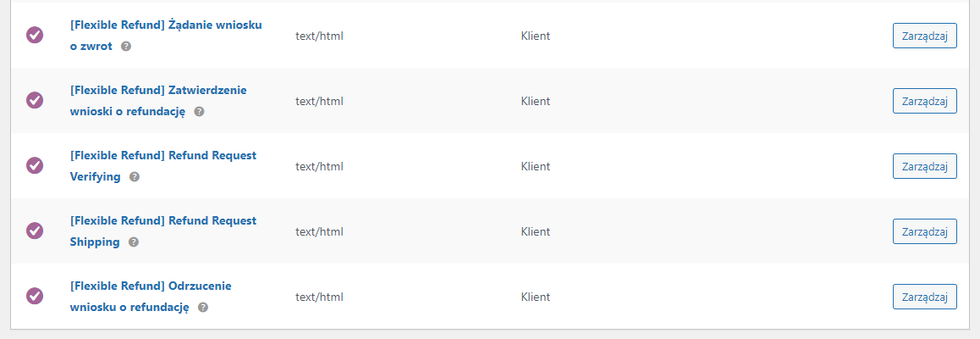This screenshot has height=339, width=980.
Task: Toggle enabled checkmark for Żądanie wniosku o zwrot
Action: (35, 35)
